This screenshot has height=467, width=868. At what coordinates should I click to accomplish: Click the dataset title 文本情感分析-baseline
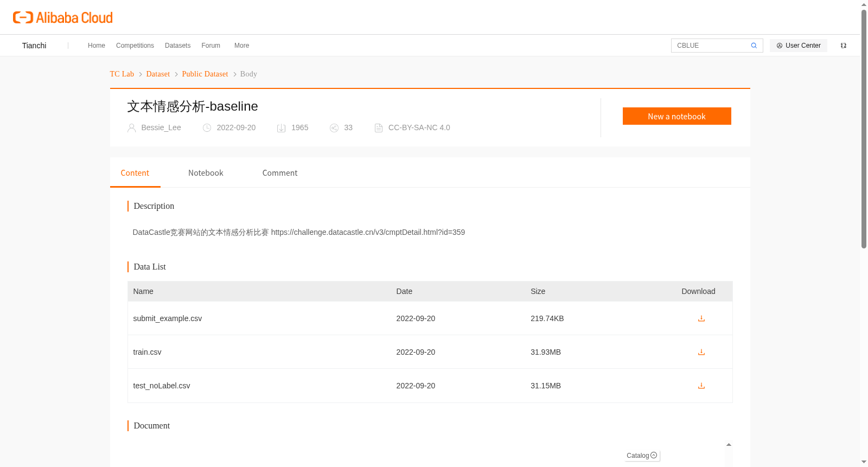(193, 106)
